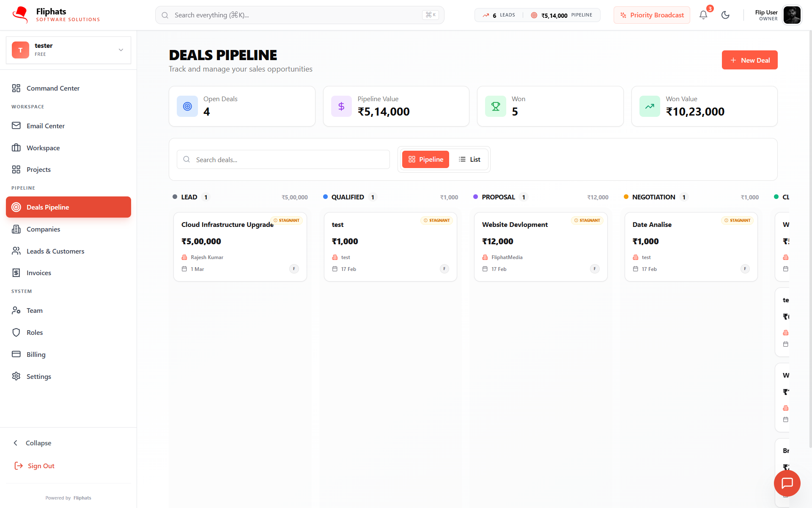Click the Priority Broadcast button
Viewport: 812px width, 508px height.
[652, 15]
